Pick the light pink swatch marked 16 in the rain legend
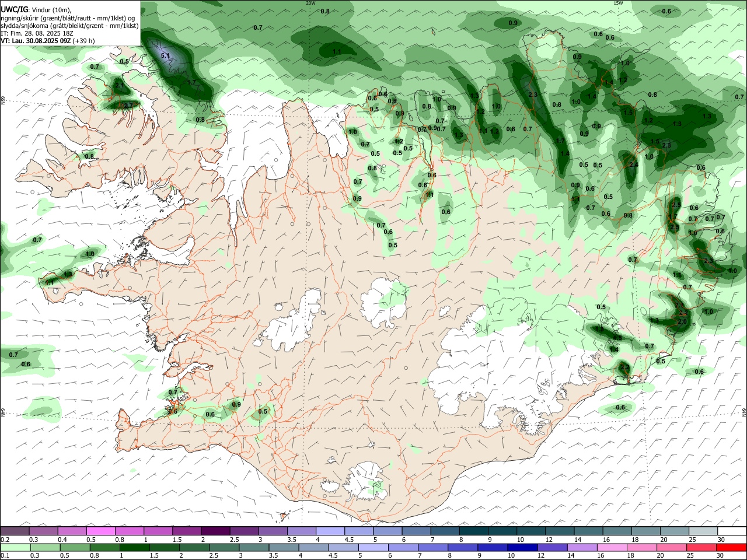The image size is (747, 560). coord(612,547)
